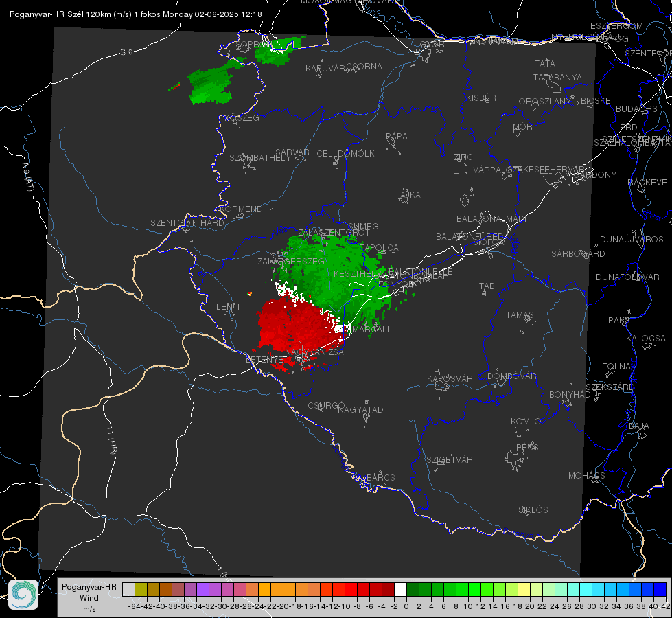The width and height of the screenshot is (672, 618).
Task: Click the SARBOGARD city label
Action: coord(578,254)
